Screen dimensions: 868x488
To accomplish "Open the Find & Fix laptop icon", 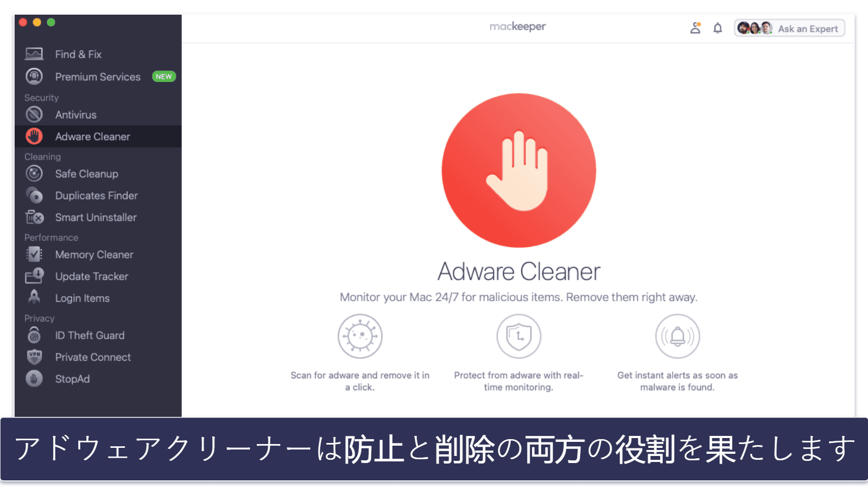I will 34,54.
